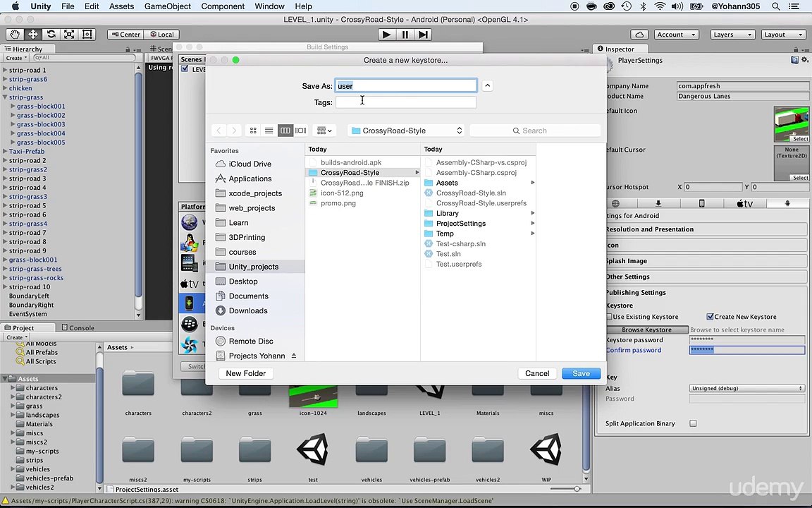Open the Account dropdown

click(x=677, y=34)
